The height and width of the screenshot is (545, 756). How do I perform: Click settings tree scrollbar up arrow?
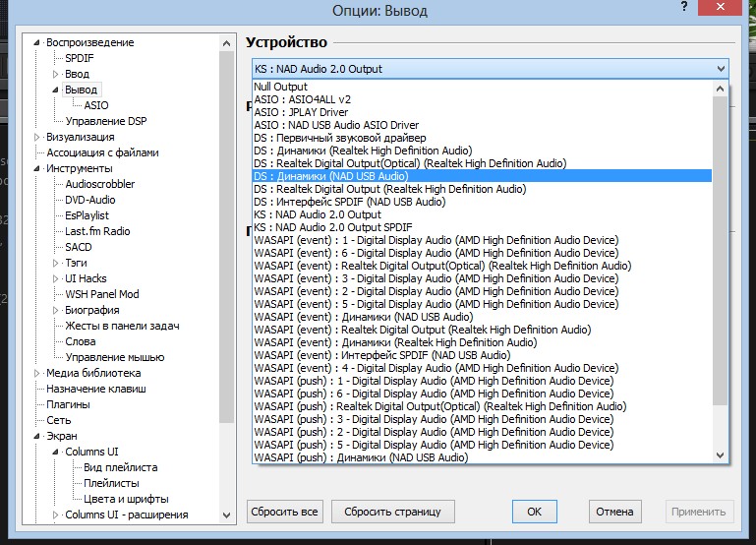pyautogui.click(x=227, y=43)
